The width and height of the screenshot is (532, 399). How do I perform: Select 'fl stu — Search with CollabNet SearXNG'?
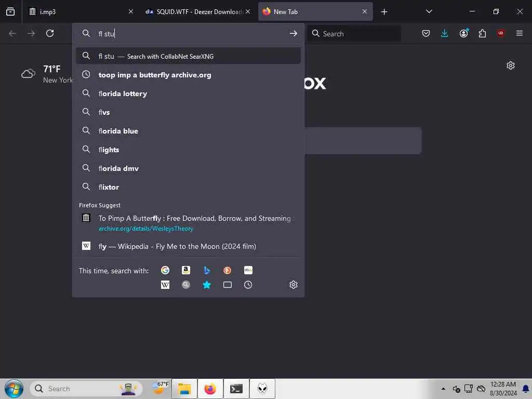click(188, 56)
